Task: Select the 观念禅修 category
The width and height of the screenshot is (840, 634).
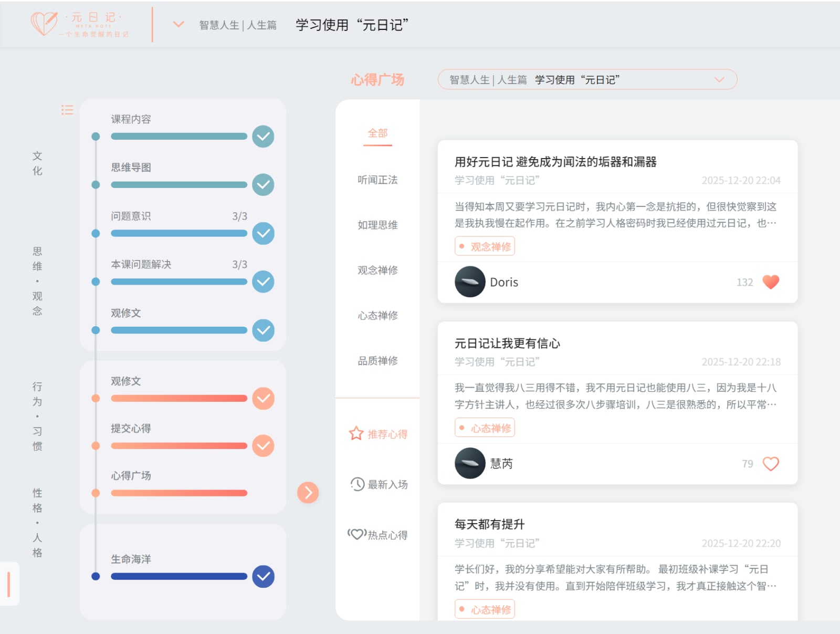Action: click(377, 270)
